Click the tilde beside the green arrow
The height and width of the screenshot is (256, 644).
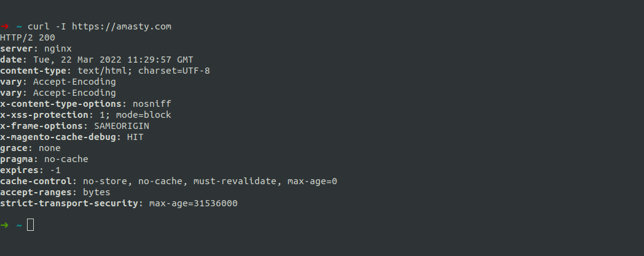(19, 225)
